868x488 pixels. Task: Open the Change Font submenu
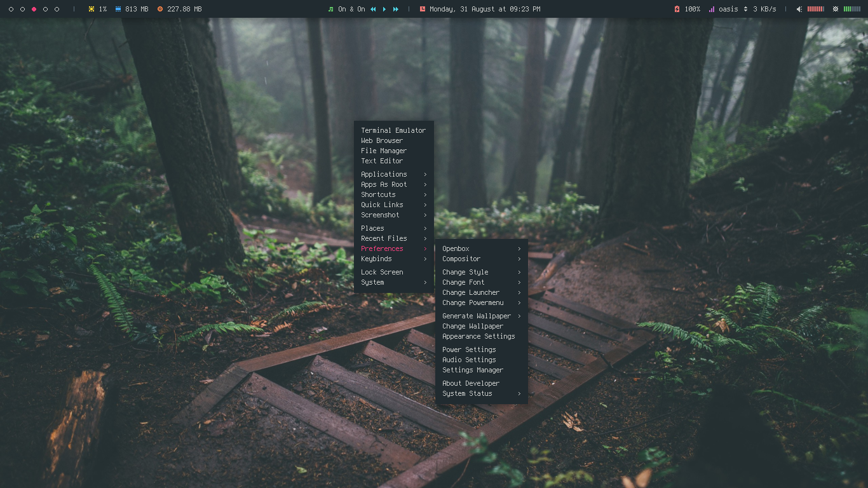point(482,282)
